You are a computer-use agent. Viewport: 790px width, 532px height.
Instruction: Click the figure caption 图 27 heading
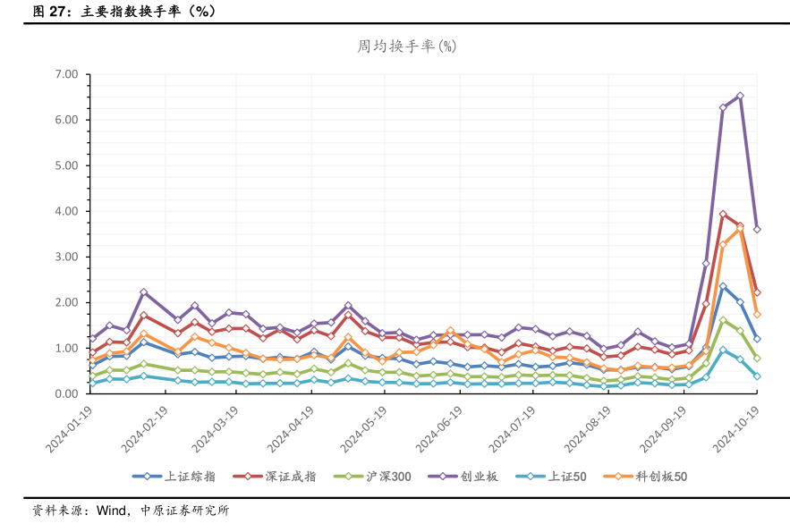point(123,12)
